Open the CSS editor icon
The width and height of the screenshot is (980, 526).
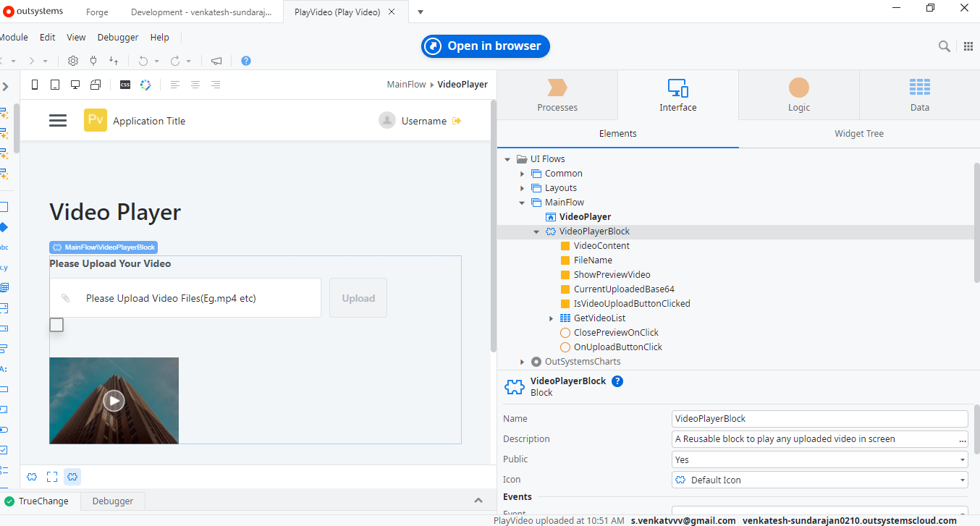124,85
